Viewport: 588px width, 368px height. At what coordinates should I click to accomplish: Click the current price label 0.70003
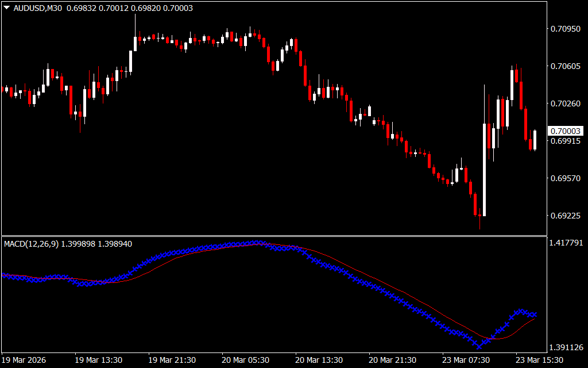coord(566,131)
